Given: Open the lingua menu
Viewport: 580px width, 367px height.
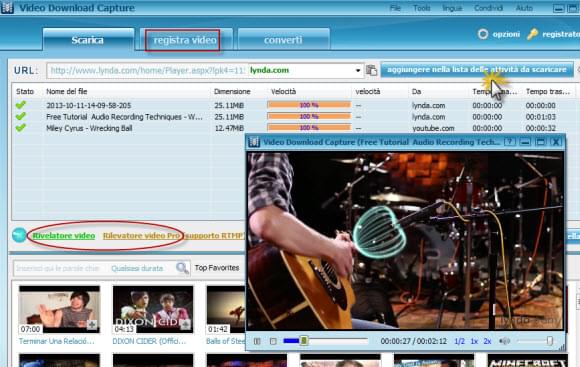Looking at the screenshot, I should pos(452,8).
